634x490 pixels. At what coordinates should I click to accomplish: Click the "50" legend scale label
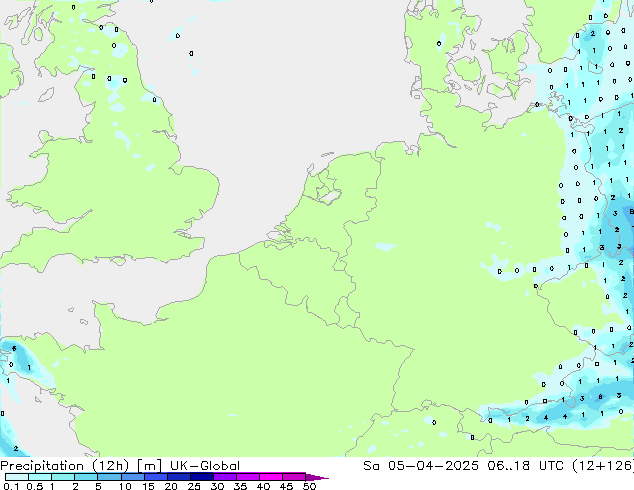click(309, 486)
